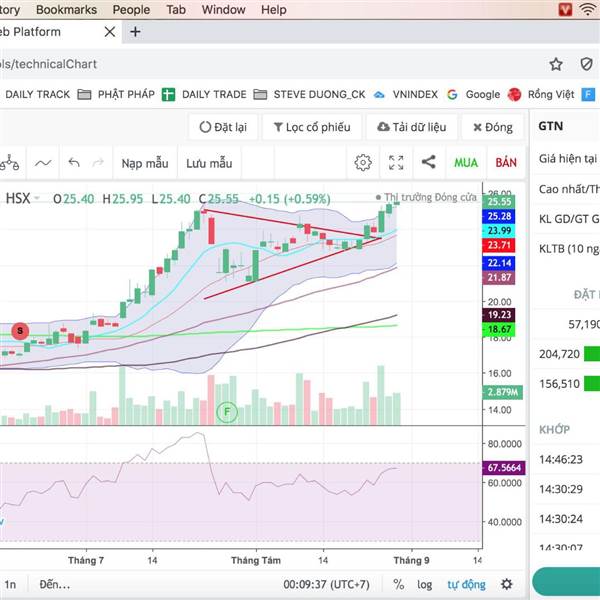Click the red S marker on chart
The height and width of the screenshot is (600, 600).
coord(20,331)
